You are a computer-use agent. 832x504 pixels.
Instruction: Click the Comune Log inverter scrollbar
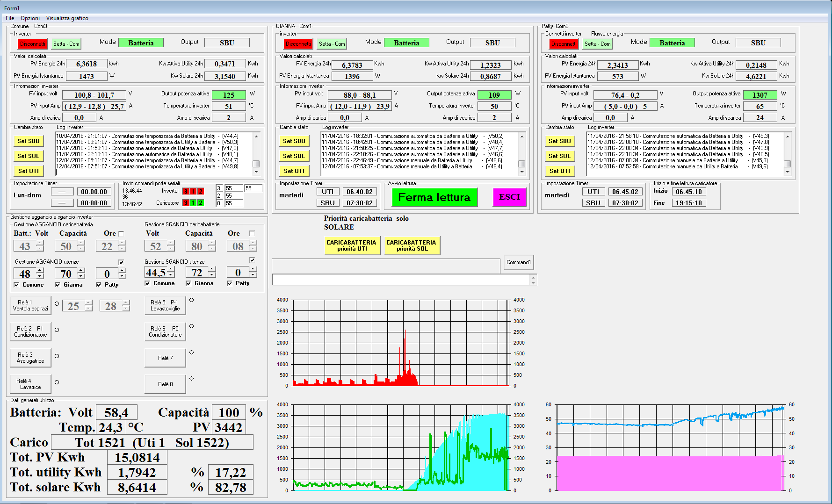pos(256,154)
